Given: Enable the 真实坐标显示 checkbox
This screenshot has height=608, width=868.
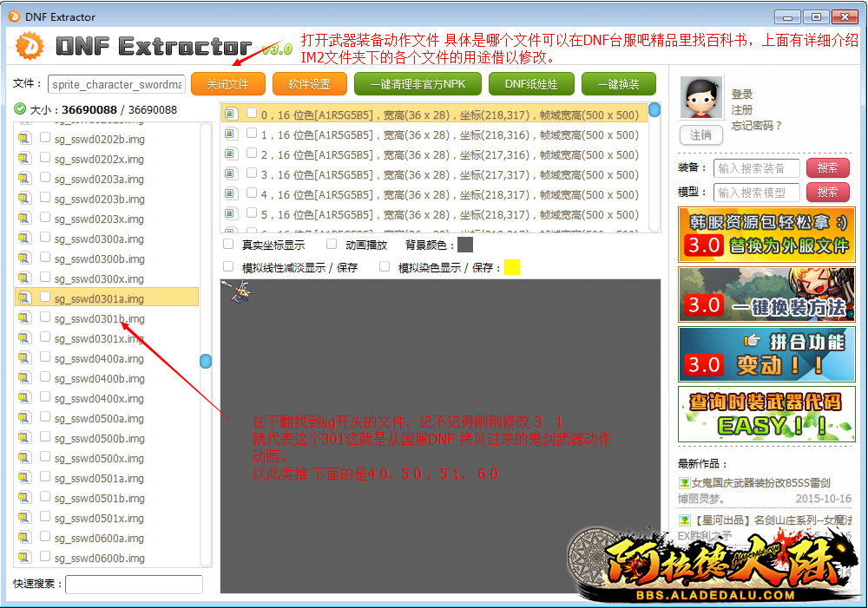Looking at the screenshot, I should click(229, 245).
